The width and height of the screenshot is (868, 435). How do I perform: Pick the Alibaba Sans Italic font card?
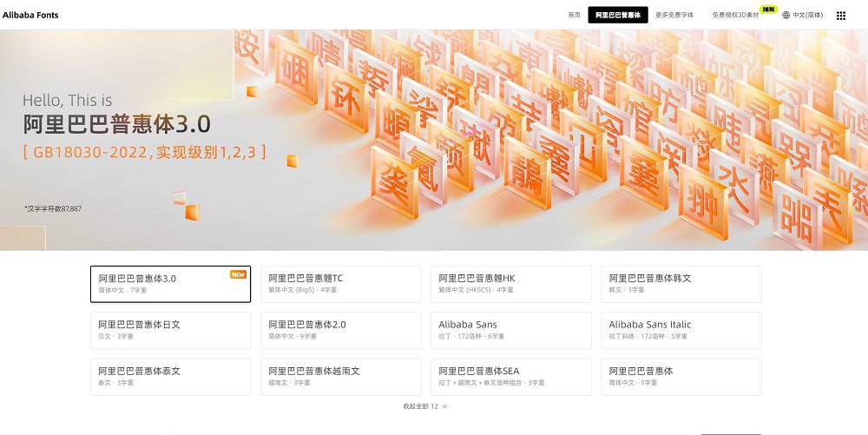pos(681,330)
